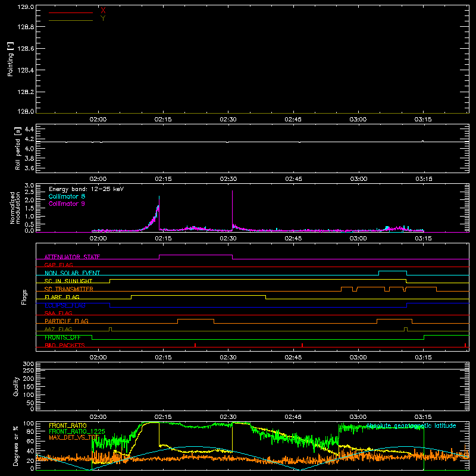Click the raised NON_SOLAR_EVENT step segment
The width and height of the screenshot is (476, 476).
click(393, 271)
